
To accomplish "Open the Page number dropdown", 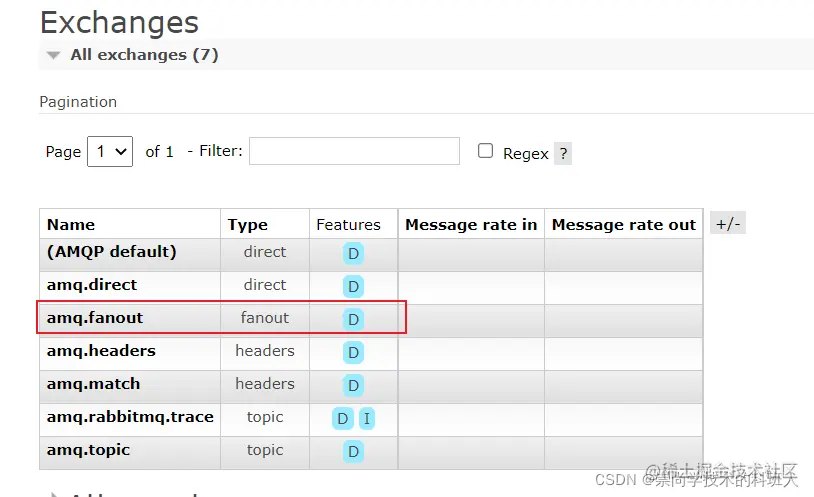I will (x=110, y=152).
